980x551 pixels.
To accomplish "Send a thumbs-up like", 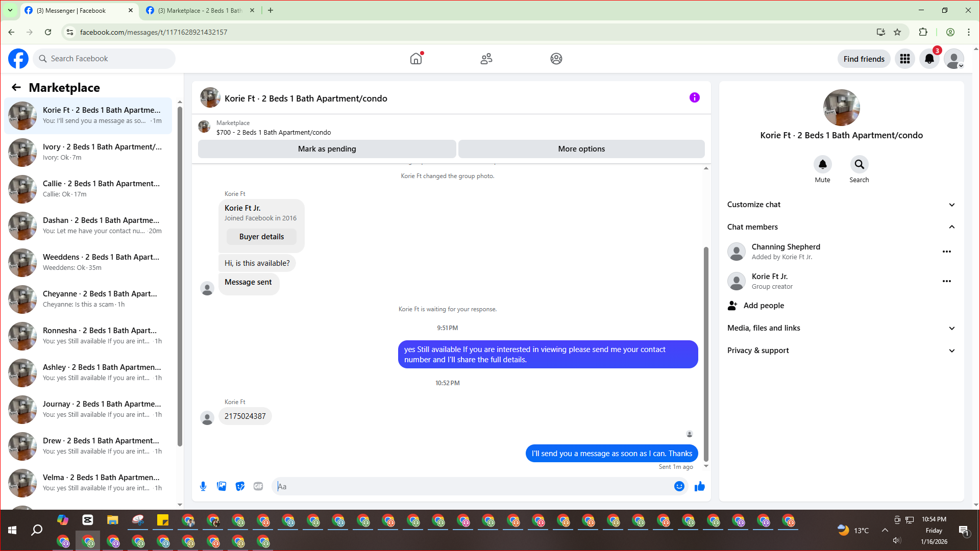I will click(x=699, y=486).
